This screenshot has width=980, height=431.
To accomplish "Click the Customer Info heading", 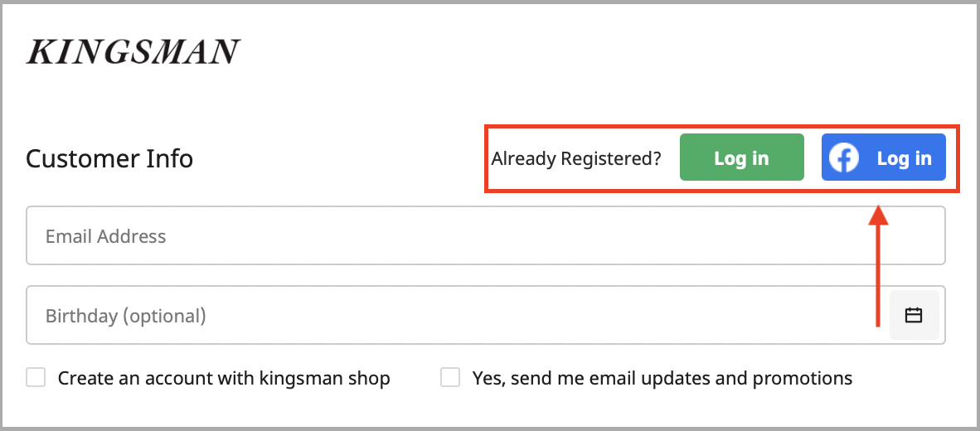I will click(x=109, y=157).
